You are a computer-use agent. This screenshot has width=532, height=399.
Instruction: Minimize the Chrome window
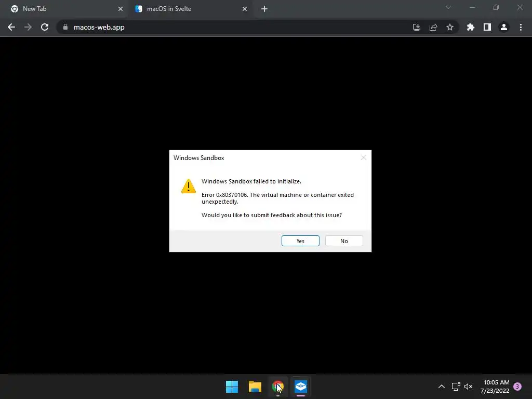[472, 7]
